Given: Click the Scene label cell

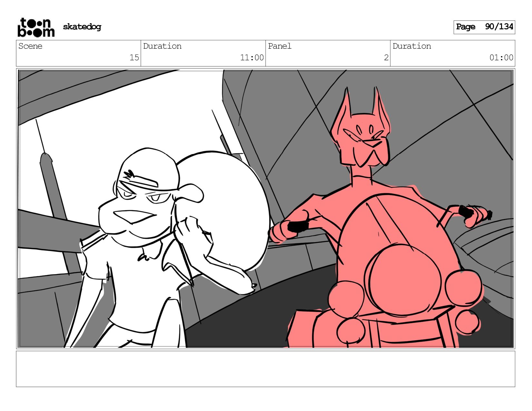Looking at the screenshot, I should tap(30, 46).
